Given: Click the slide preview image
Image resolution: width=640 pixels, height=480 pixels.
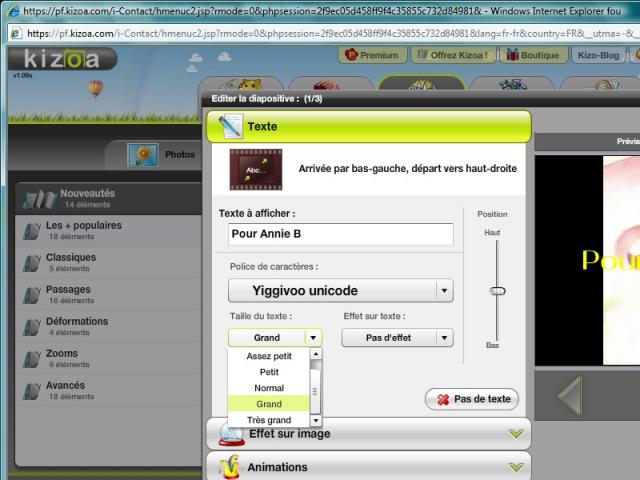Looking at the screenshot, I should [x=587, y=260].
